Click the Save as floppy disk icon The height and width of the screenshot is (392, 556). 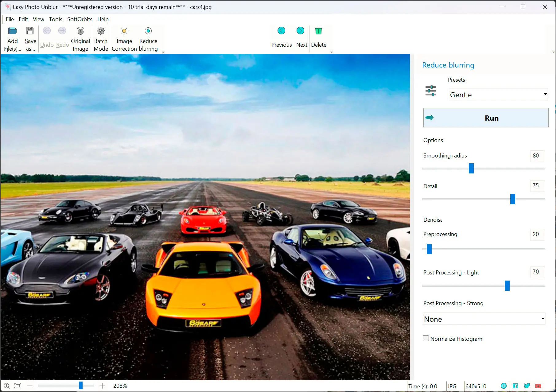click(30, 31)
